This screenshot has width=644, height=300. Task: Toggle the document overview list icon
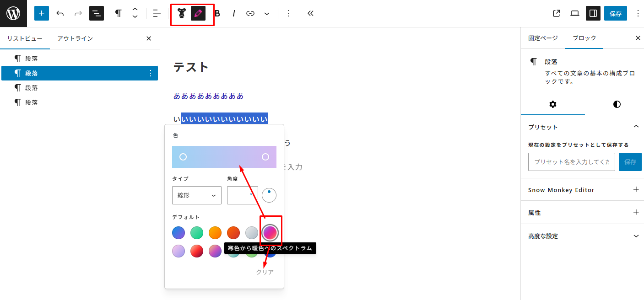(97, 13)
